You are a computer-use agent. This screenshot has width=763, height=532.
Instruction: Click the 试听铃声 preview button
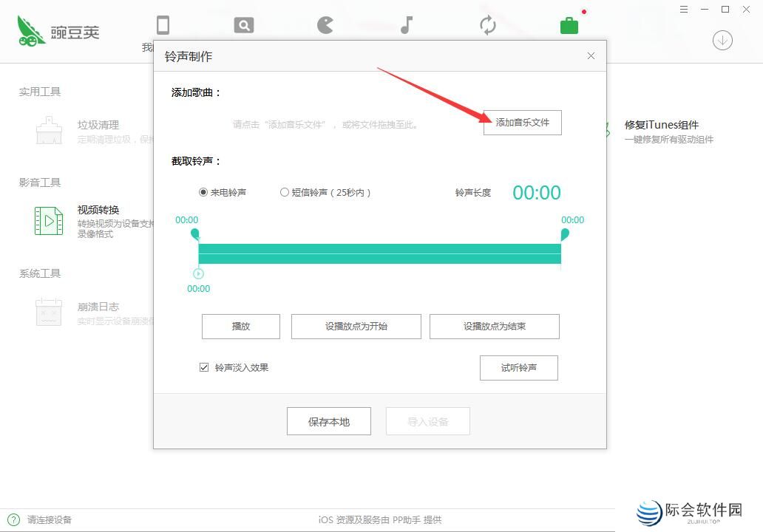519,367
